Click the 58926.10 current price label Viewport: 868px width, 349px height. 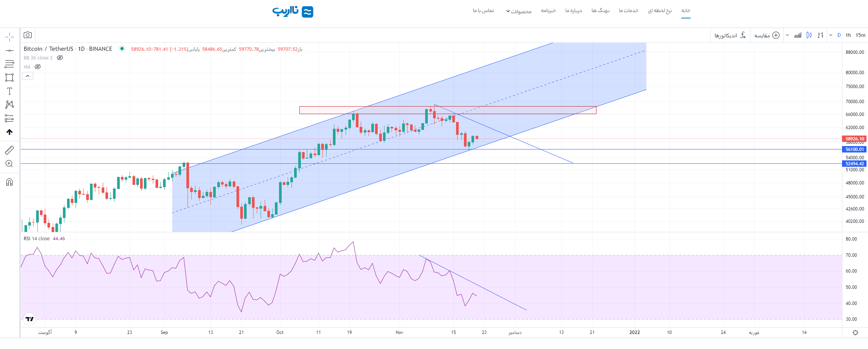[x=854, y=139]
